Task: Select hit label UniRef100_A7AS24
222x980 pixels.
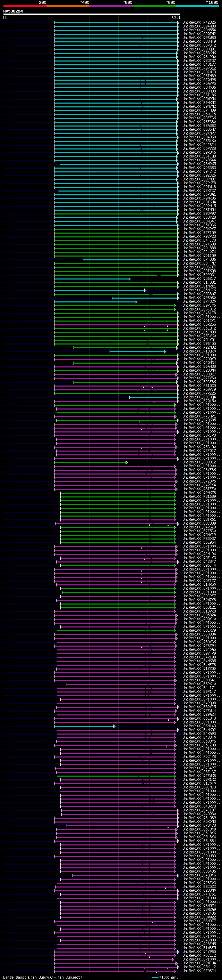Action: [x=199, y=971]
